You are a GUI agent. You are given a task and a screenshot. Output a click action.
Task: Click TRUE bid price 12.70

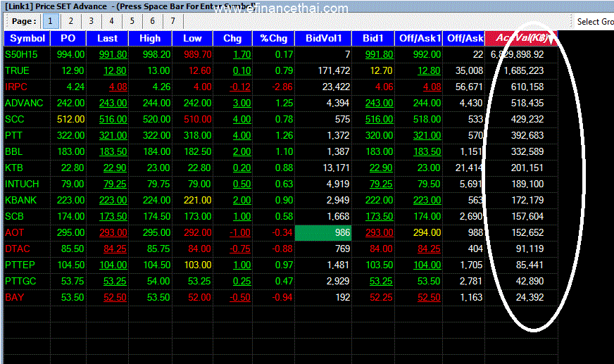[x=381, y=70]
